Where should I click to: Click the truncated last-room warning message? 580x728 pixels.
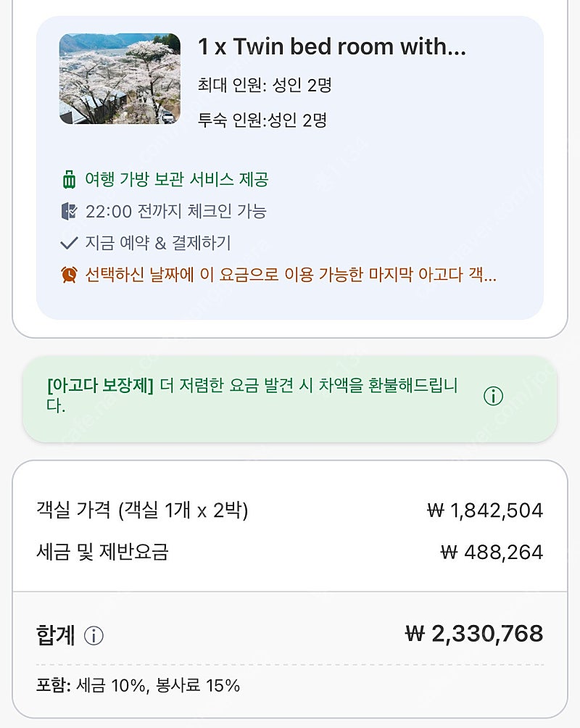point(291,274)
